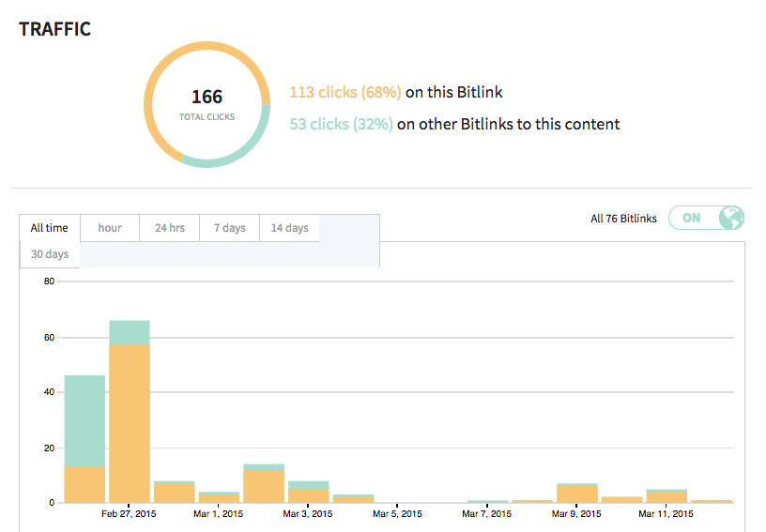Image resolution: width=766 pixels, height=532 pixels.
Task: Show the 24 hrs view
Action: click(x=170, y=228)
